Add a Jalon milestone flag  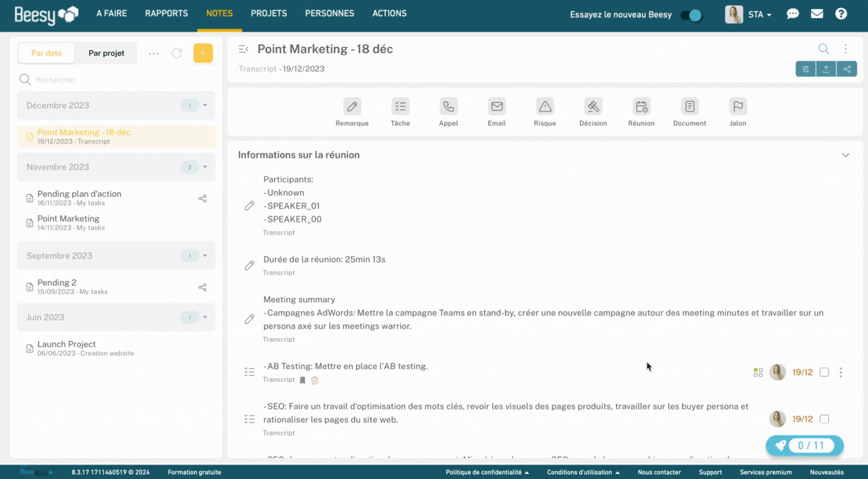737,112
